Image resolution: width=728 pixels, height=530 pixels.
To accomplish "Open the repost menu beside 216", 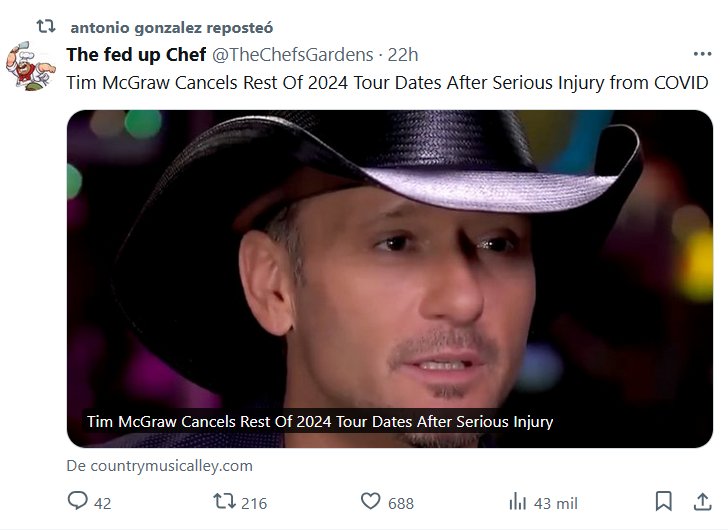I will [226, 502].
